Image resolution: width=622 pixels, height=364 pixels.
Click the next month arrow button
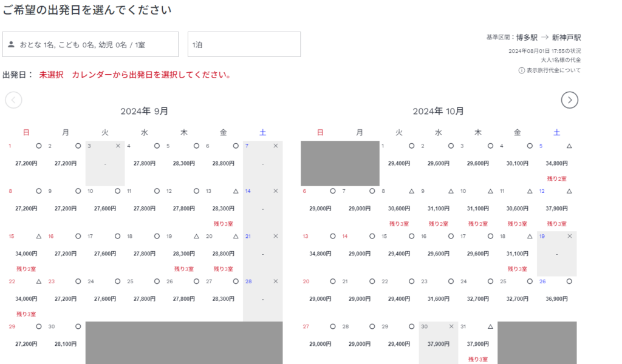569,100
